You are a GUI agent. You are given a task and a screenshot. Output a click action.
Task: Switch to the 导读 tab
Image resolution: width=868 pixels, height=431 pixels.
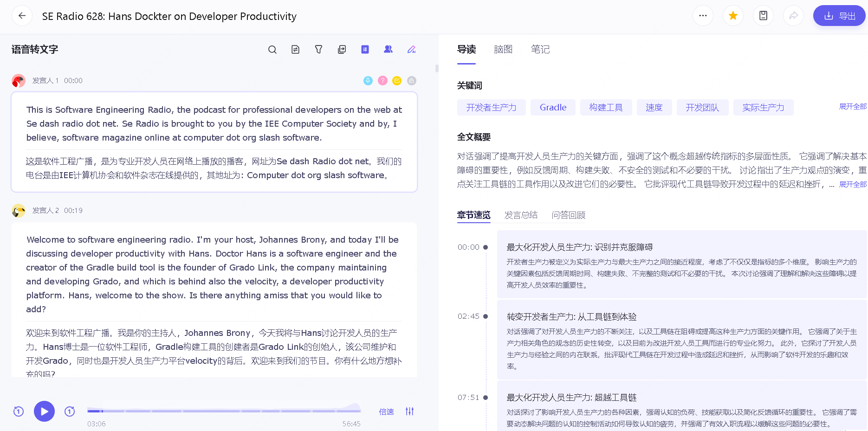coord(466,50)
